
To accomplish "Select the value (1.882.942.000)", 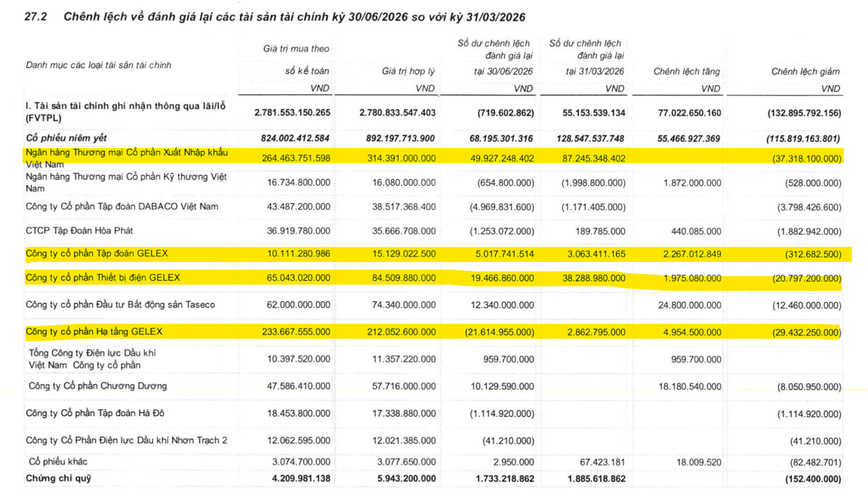I will 809,232.
